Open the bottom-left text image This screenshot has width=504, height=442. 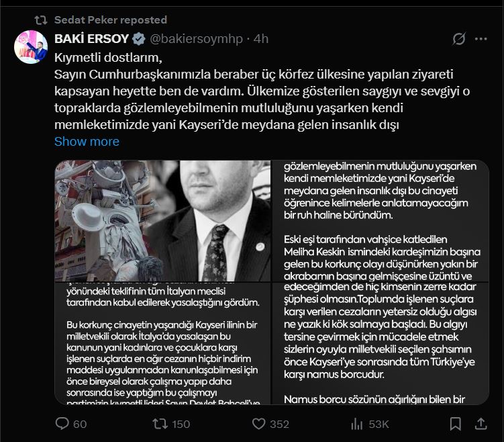click(162, 344)
